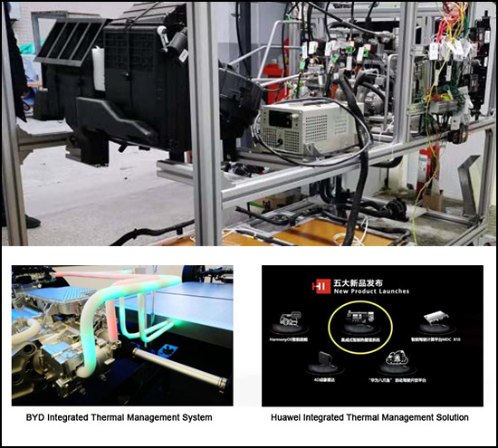Open the thermal test bench photo

(248, 123)
